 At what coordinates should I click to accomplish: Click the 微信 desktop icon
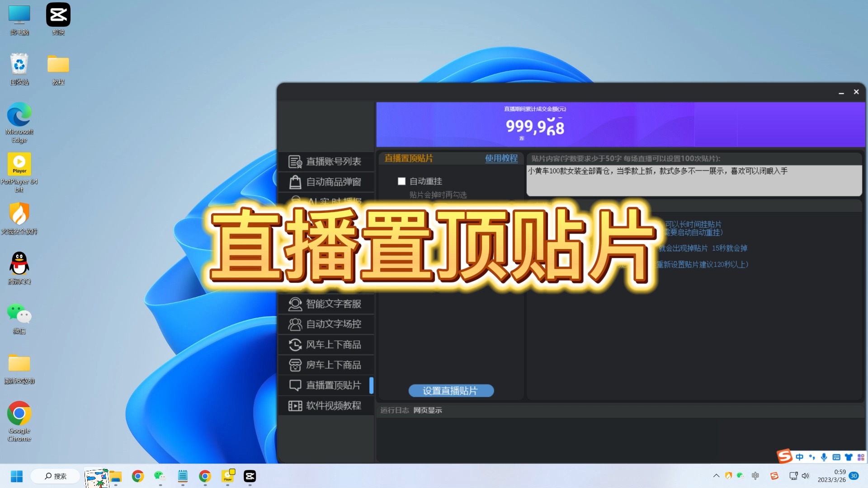click(x=19, y=318)
